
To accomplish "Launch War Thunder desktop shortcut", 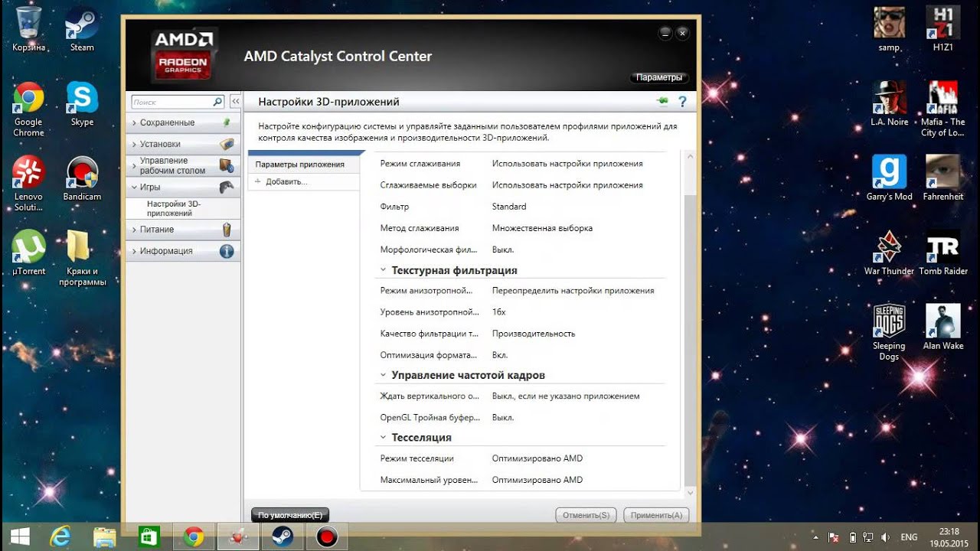I will click(889, 253).
